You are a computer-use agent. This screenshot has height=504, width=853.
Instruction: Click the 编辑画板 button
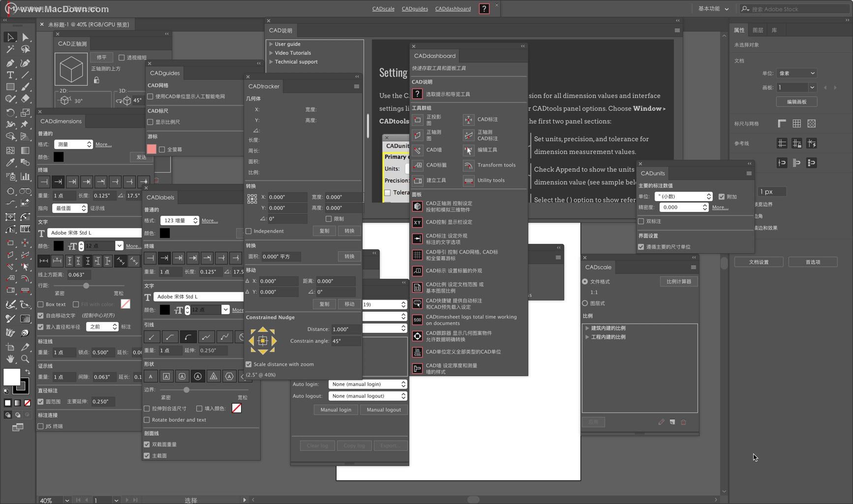796,102
